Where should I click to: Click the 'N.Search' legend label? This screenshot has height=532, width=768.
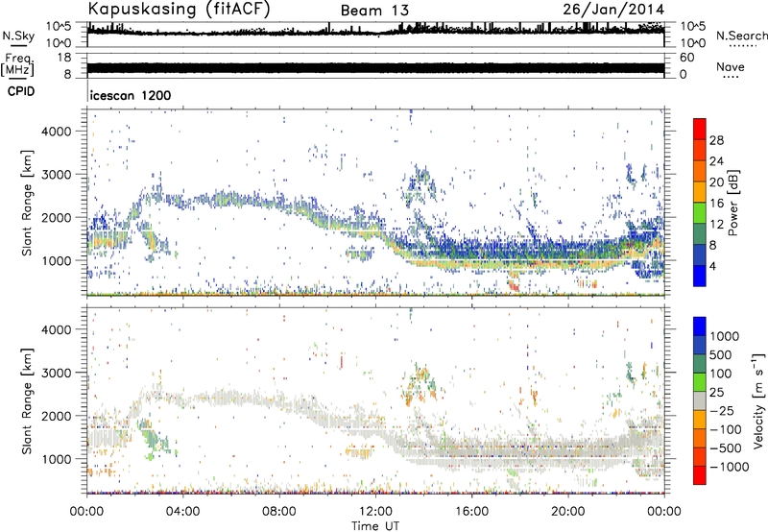[x=741, y=36]
